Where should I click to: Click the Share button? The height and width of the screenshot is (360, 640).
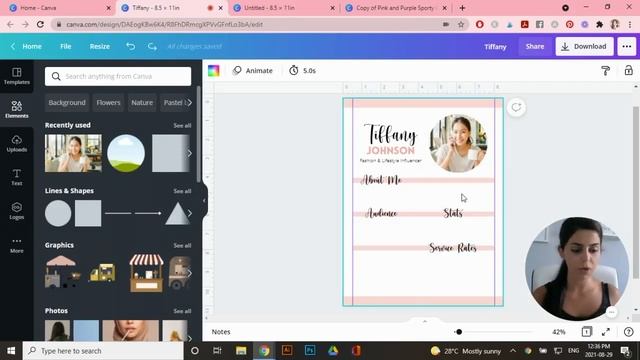(535, 47)
